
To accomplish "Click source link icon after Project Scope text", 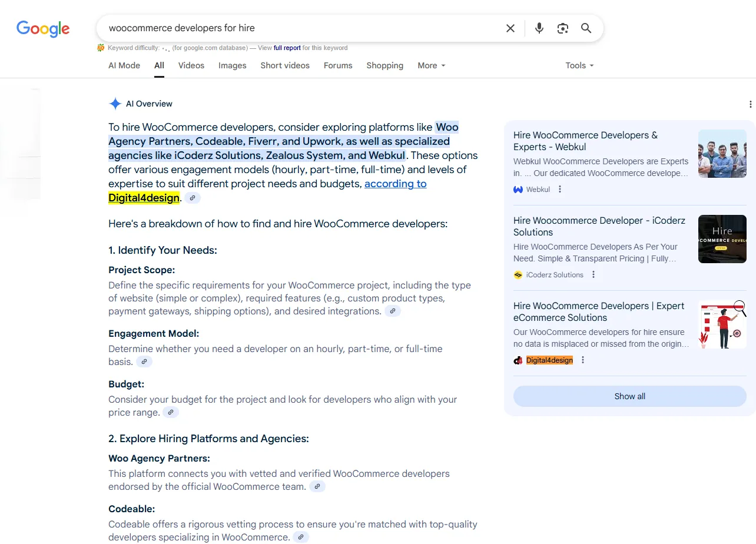I will (393, 311).
